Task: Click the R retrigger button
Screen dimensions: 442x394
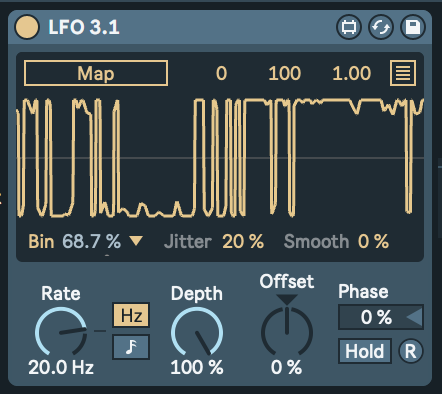Action: click(x=410, y=351)
